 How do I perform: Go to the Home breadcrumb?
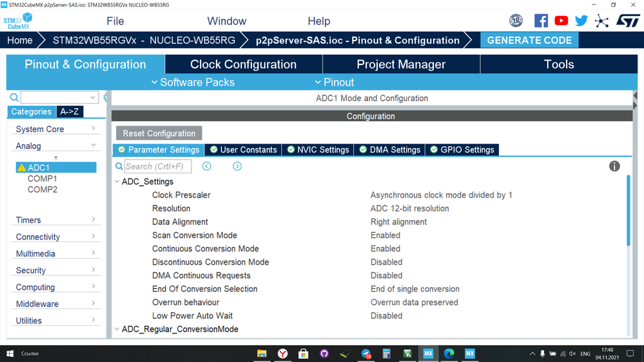[x=20, y=40]
